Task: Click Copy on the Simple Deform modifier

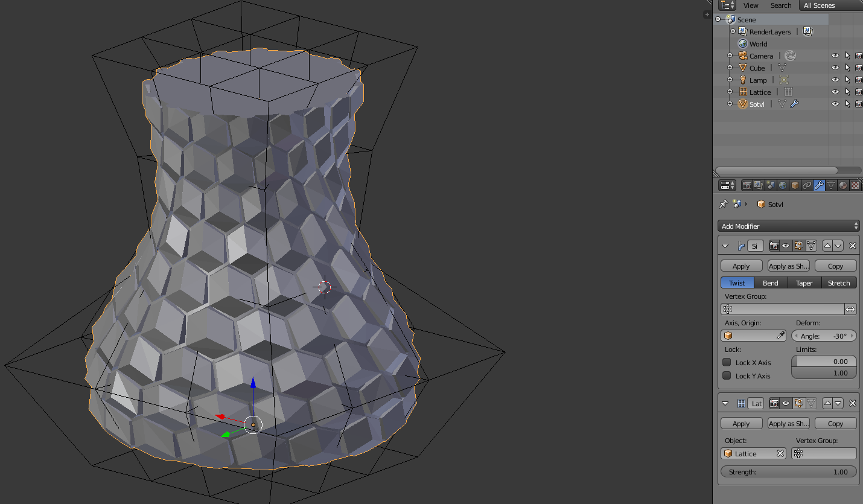Action: pyautogui.click(x=835, y=266)
